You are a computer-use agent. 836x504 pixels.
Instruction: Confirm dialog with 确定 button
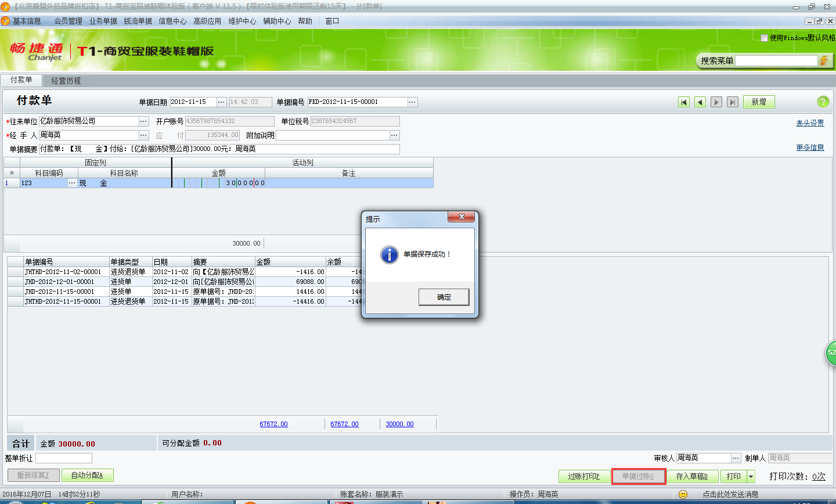(444, 297)
